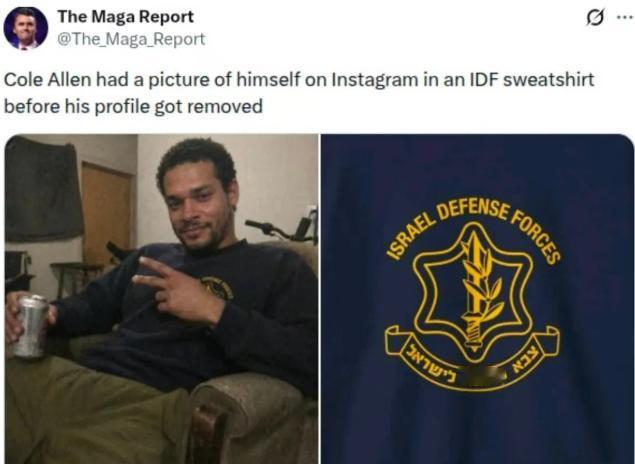Click the Hebrew ribbon banner below emblem

click(472, 357)
